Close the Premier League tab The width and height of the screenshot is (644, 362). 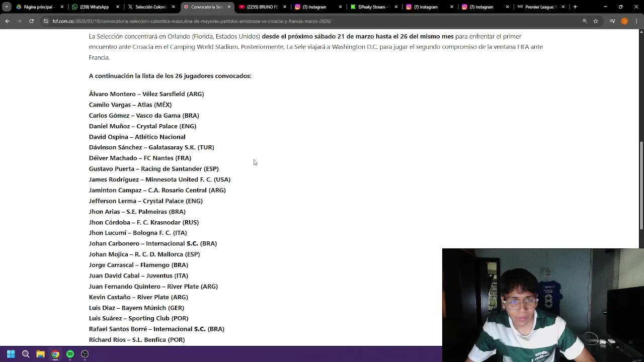[x=563, y=7]
